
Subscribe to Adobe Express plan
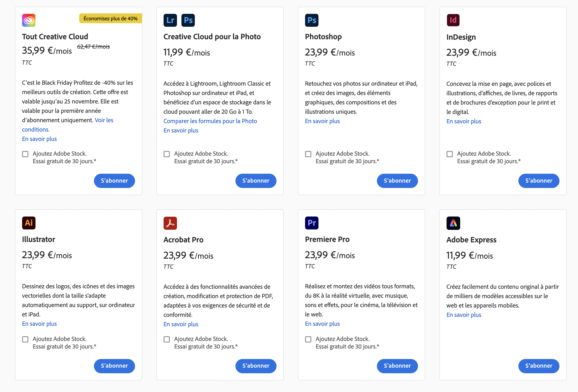point(538,366)
